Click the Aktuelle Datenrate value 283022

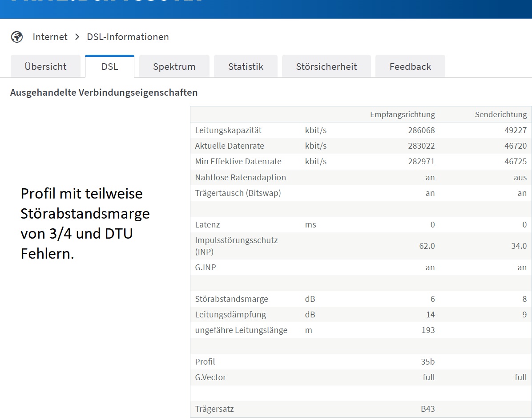(421, 146)
